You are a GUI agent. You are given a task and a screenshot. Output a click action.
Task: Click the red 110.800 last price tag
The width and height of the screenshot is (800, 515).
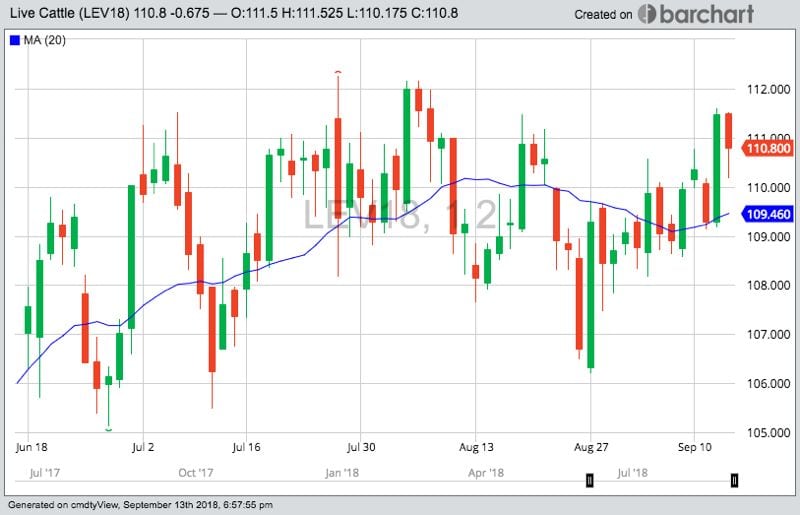[767, 149]
